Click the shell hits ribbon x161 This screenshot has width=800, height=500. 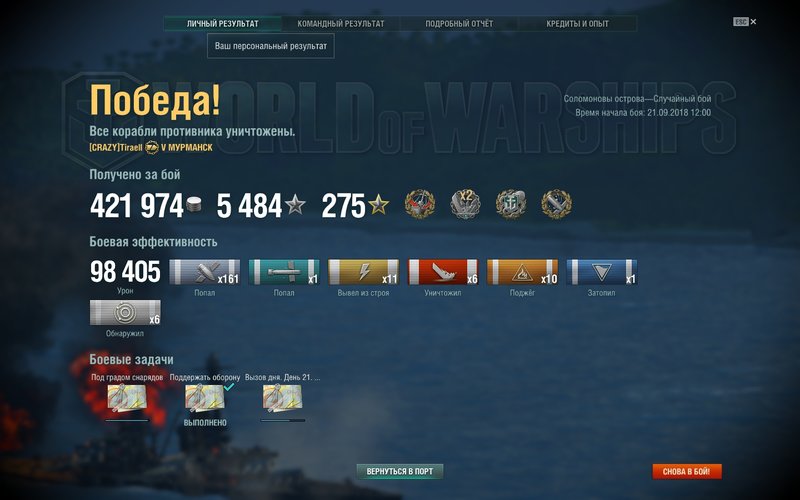click(x=205, y=272)
